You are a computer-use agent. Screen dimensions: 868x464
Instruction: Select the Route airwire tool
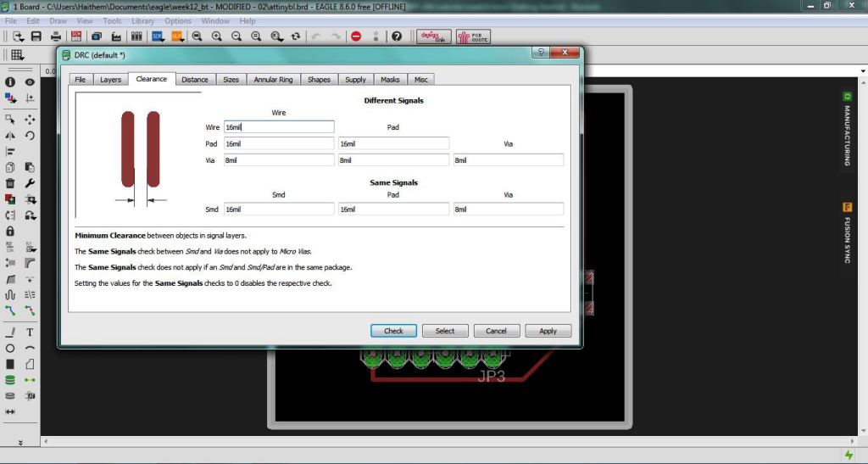(x=10, y=310)
